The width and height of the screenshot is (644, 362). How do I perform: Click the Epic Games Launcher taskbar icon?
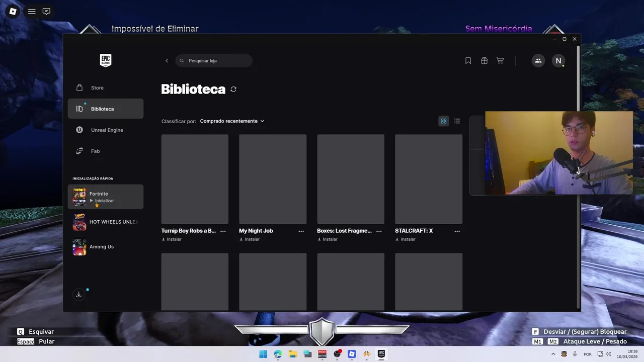[x=381, y=354]
